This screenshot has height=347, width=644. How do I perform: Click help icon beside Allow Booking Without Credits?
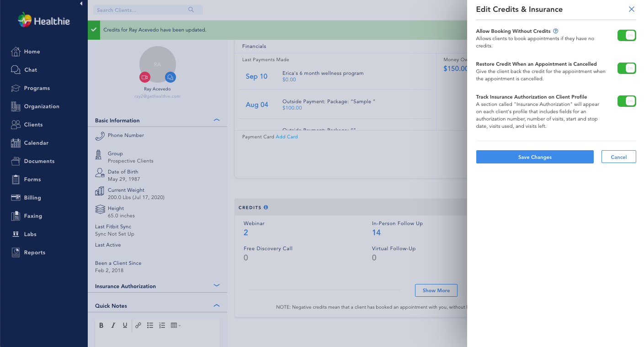pos(556,31)
